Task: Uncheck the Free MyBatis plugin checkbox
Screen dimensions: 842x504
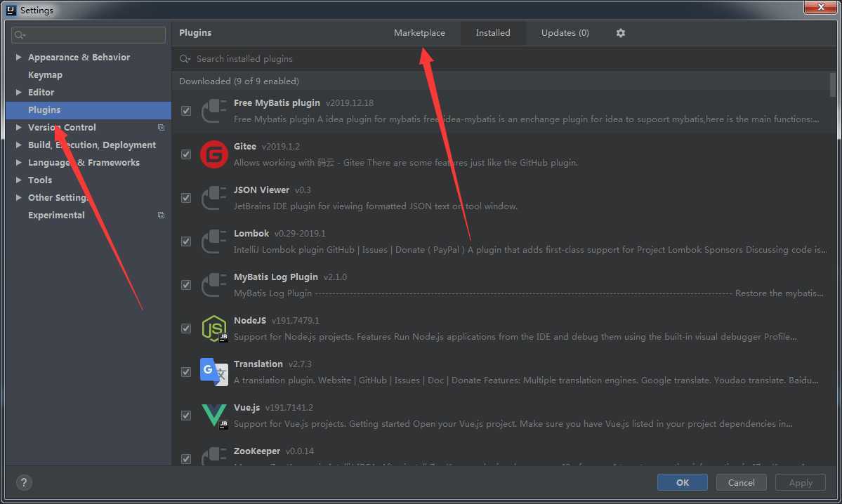Action: (186, 111)
